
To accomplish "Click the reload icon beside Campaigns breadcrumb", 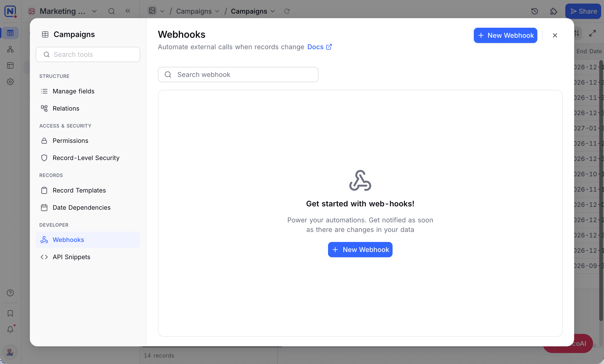I will tap(287, 11).
